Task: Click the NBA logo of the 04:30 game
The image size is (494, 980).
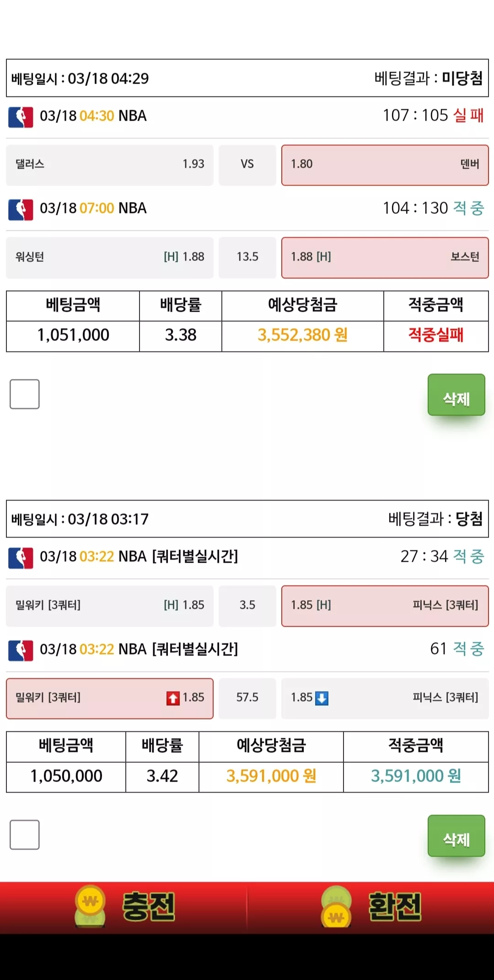Action: (x=21, y=117)
